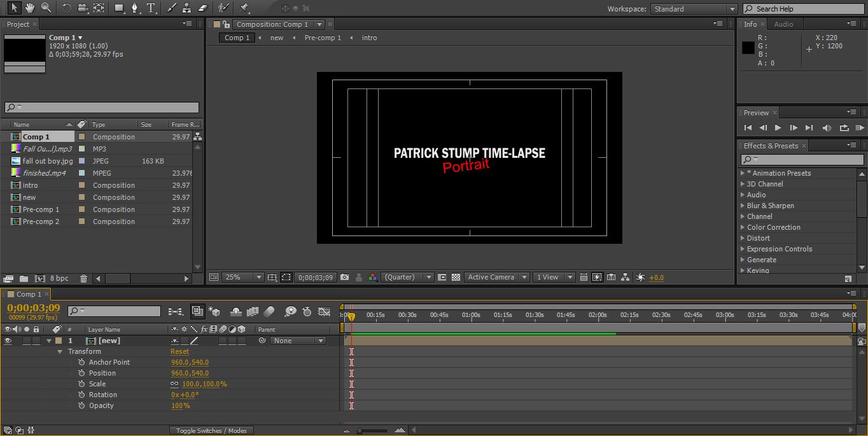Click Position value 960.0,540.0
The height and width of the screenshot is (436, 868).
coord(190,373)
